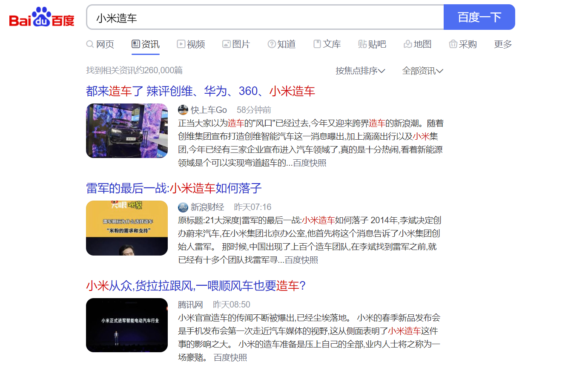Open the dark 小米 launch event thumbnail
The width and height of the screenshot is (588, 365).
coord(127,325)
